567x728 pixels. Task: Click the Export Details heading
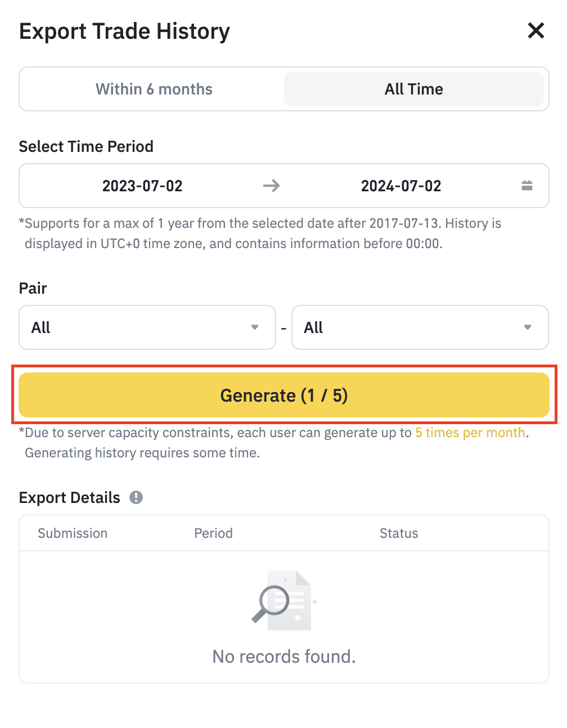tap(70, 497)
